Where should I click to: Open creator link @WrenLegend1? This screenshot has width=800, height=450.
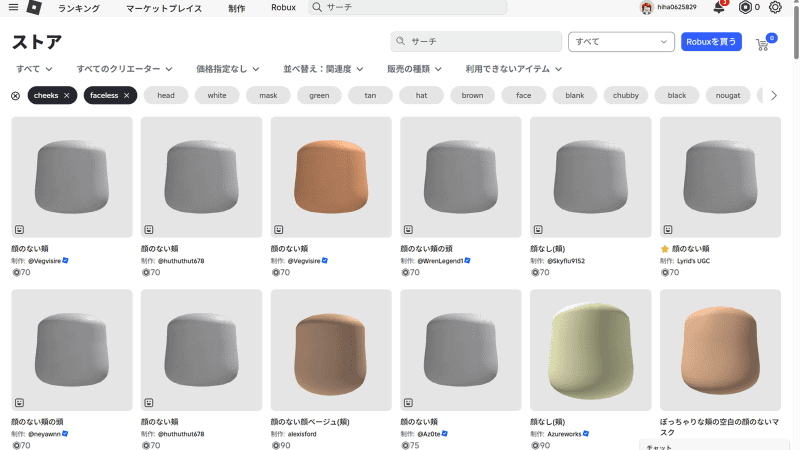(x=440, y=261)
